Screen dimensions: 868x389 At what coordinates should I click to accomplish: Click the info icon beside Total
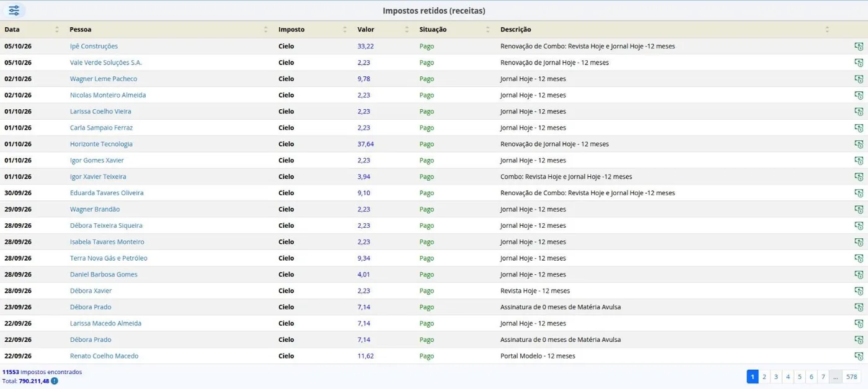[55, 381]
